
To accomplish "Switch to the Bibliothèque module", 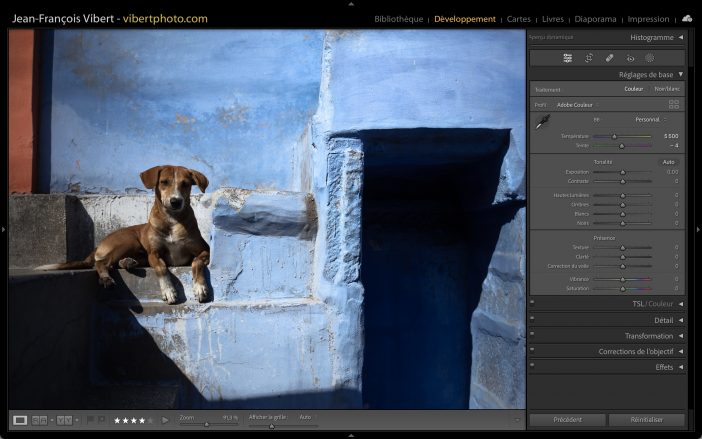I will (x=398, y=19).
